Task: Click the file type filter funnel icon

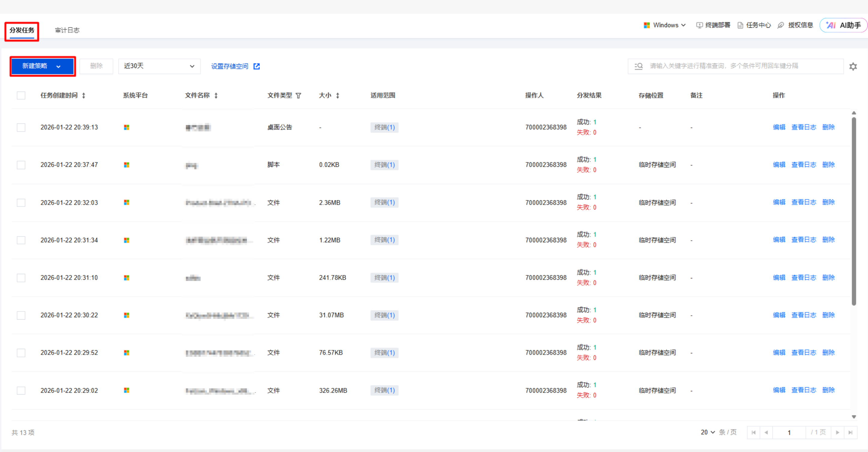Action: [298, 96]
